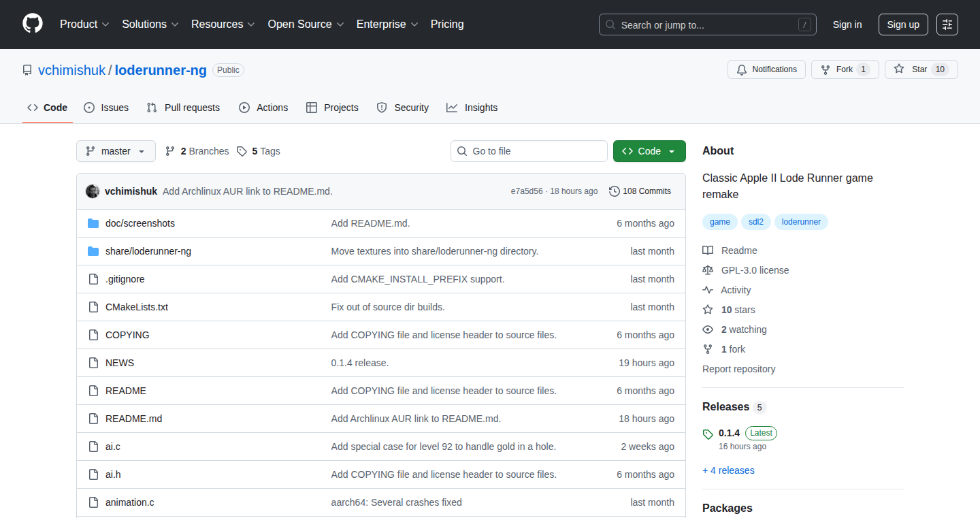
Task: Open the green Code dropdown button
Action: 649,151
